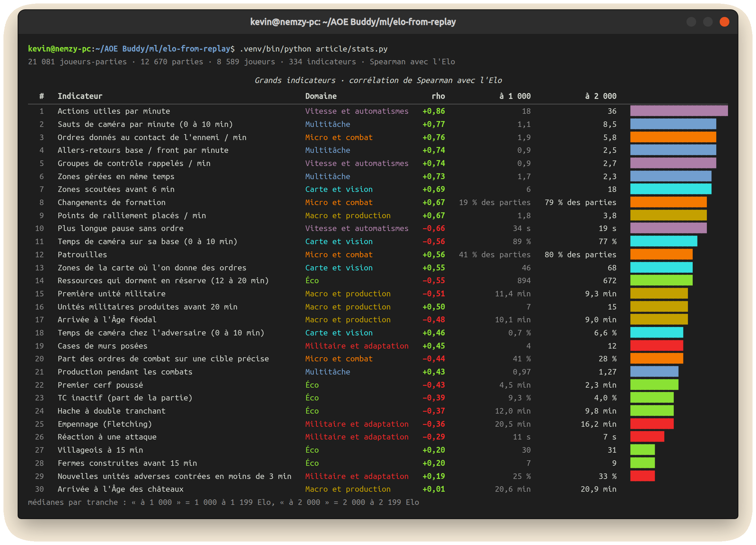The width and height of the screenshot is (756, 545).
Task: Click "Arrivée à l'Âge féodal" row
Action: point(378,320)
